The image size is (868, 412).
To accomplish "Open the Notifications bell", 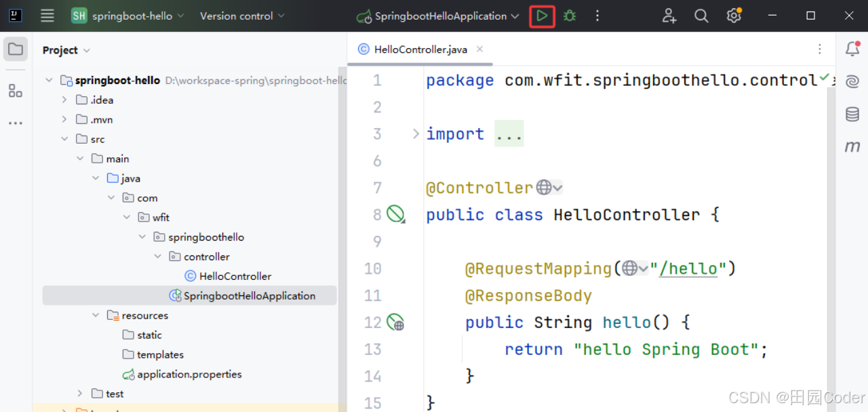I will tap(852, 49).
